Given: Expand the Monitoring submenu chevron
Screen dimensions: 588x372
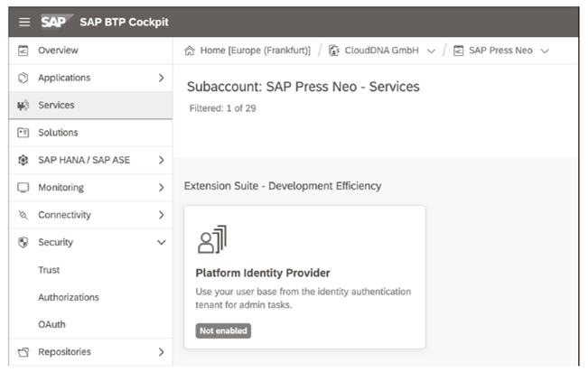Looking at the screenshot, I should pos(161,188).
